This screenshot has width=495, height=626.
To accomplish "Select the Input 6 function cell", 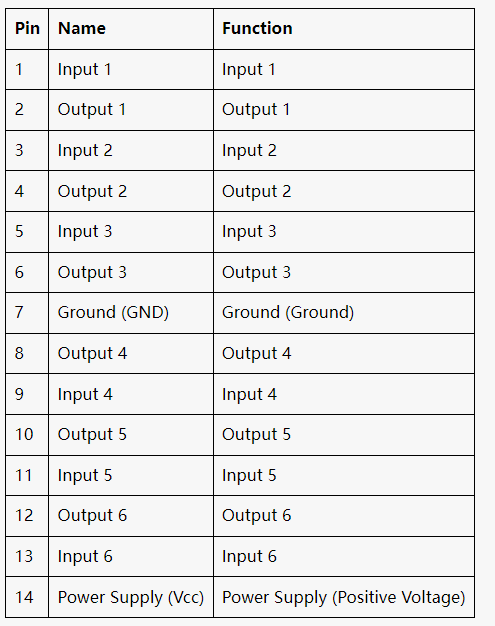I will pos(344,557).
